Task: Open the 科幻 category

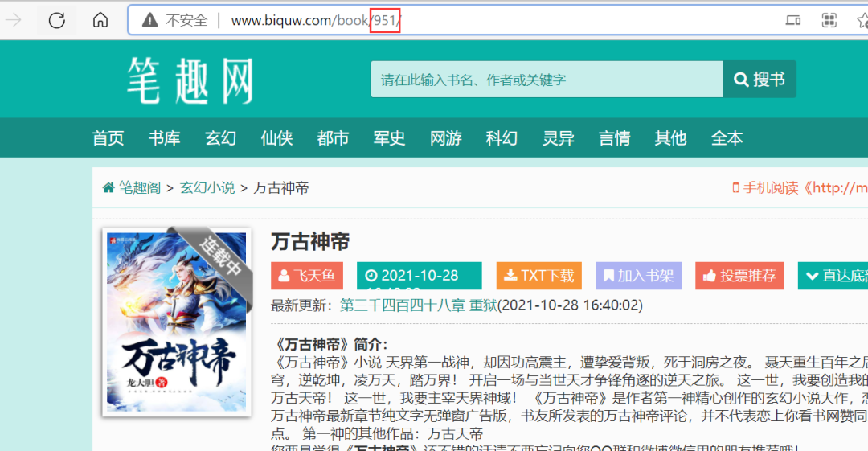Action: pos(502,138)
